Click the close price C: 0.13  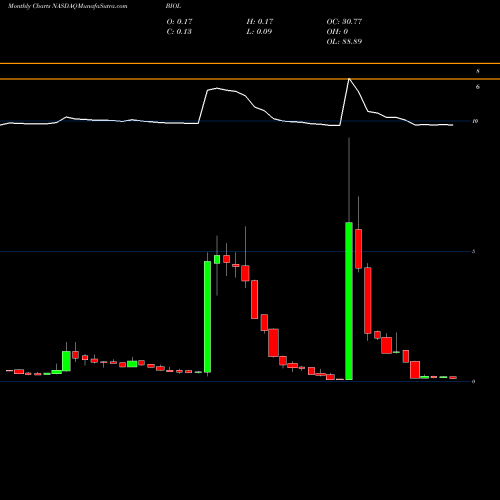(x=179, y=32)
